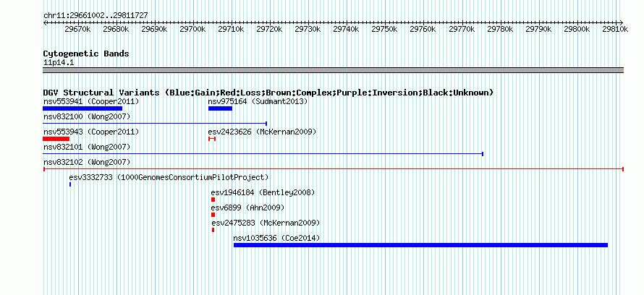
Task: Click the tiny blue esv3332733 marker
Action: tap(69, 184)
